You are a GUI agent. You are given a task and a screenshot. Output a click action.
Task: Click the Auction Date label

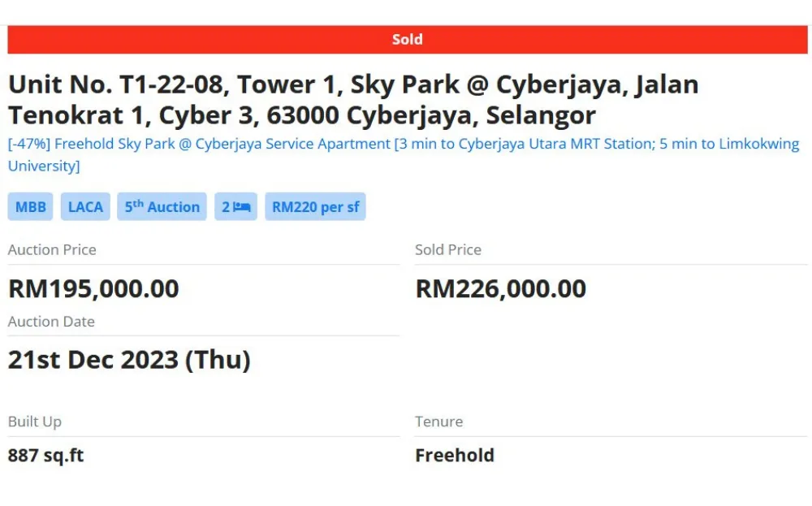click(51, 322)
